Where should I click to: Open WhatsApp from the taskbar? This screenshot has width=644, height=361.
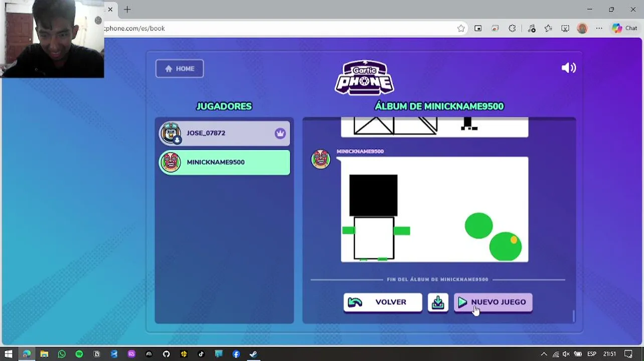(x=62, y=354)
